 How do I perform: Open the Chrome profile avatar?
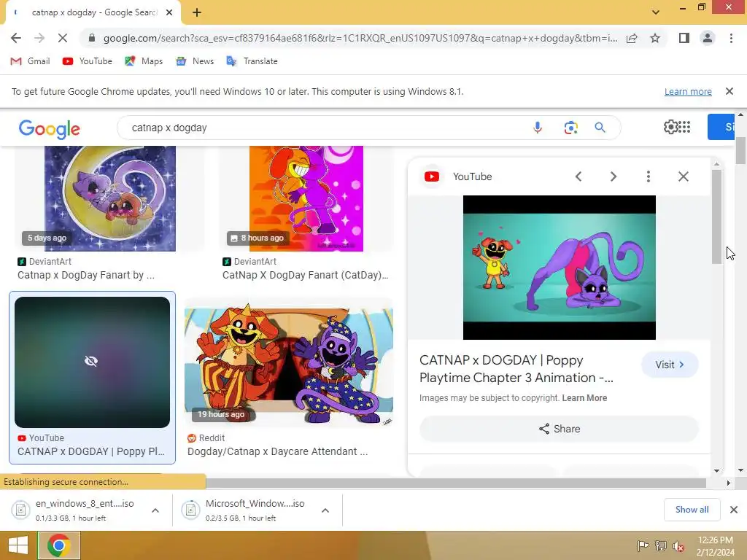pyautogui.click(x=708, y=38)
